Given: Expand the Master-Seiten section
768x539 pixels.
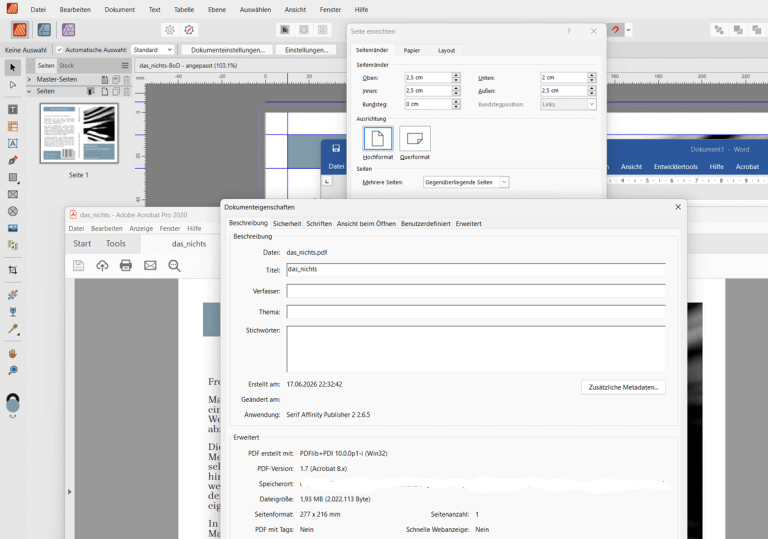Looking at the screenshot, I should click(x=29, y=79).
